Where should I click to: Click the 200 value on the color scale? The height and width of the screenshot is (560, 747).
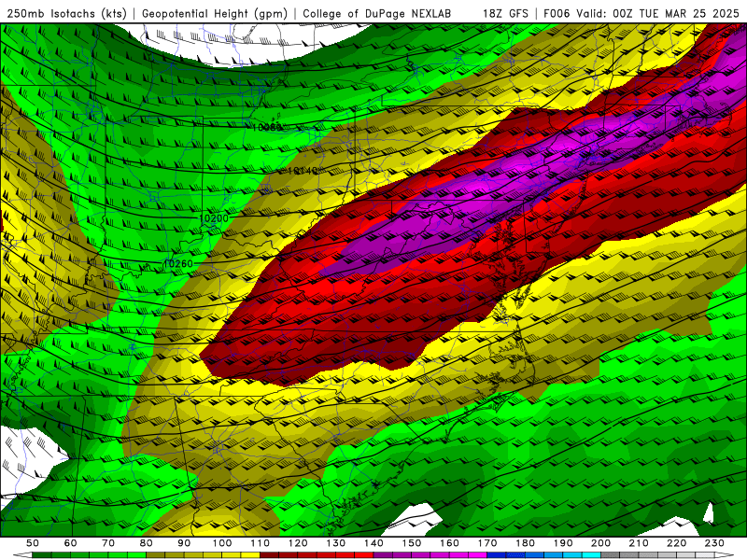tap(600, 543)
